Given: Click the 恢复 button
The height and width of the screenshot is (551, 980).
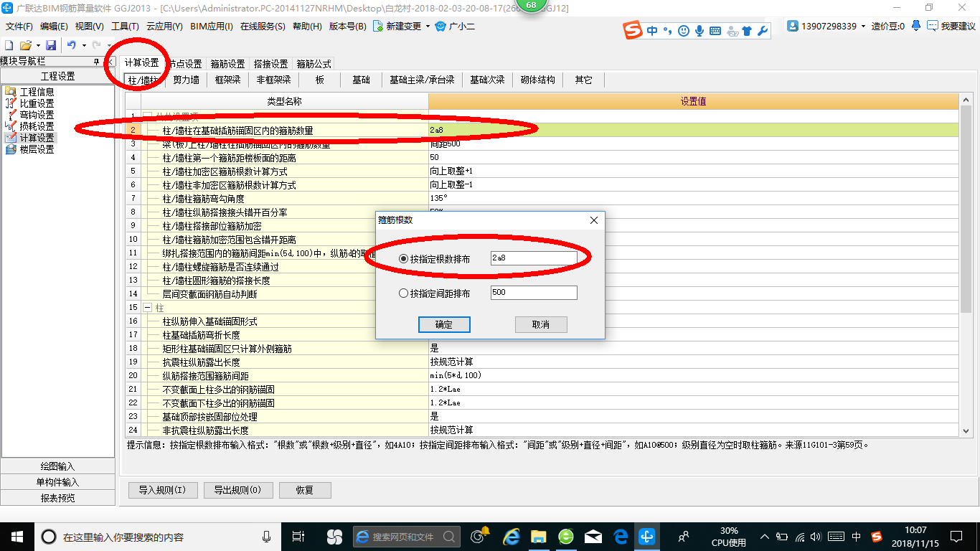Looking at the screenshot, I should (305, 490).
